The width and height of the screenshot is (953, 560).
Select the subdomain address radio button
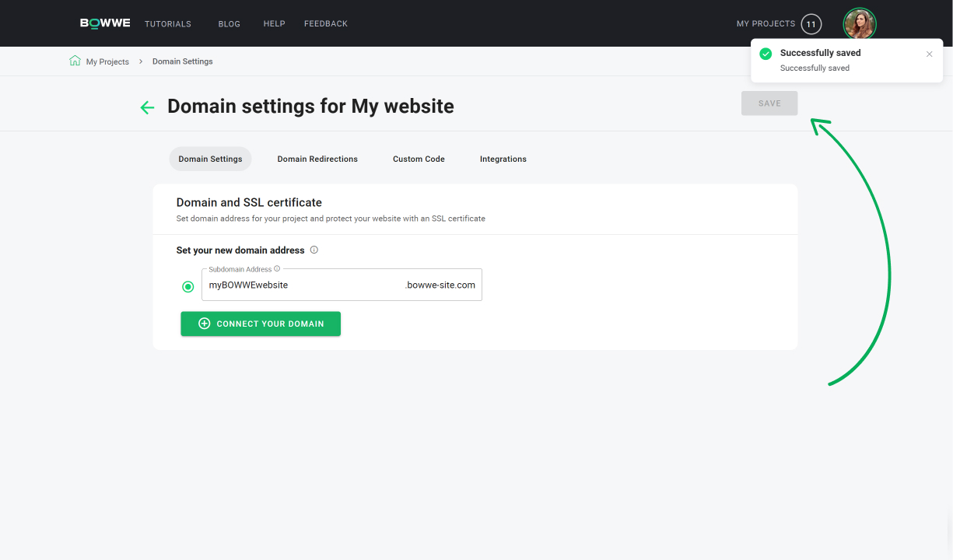(x=188, y=287)
